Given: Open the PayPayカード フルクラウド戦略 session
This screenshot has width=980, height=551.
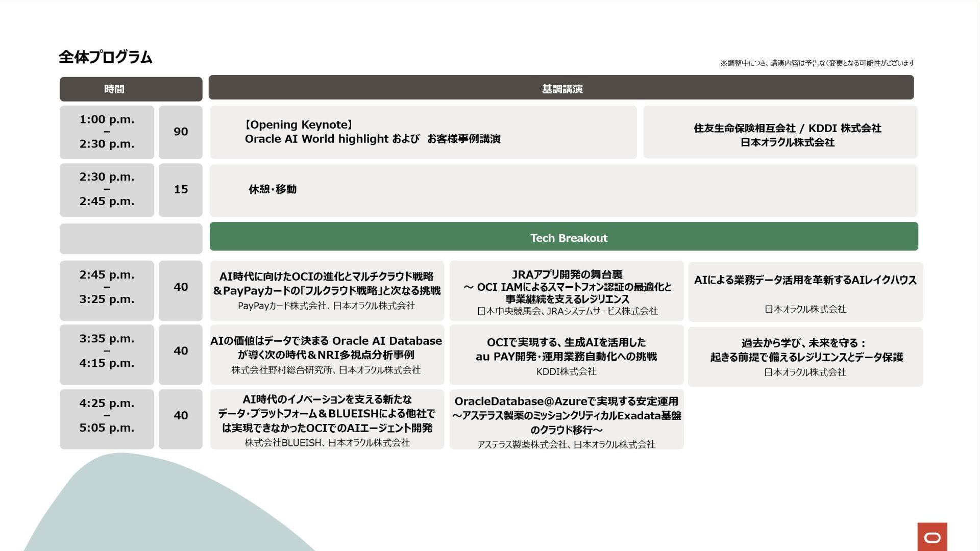Looking at the screenshot, I should [327, 291].
